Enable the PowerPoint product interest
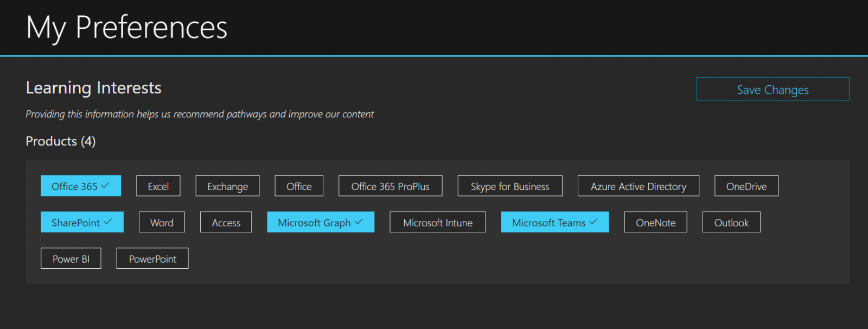The width and height of the screenshot is (868, 329). (152, 258)
